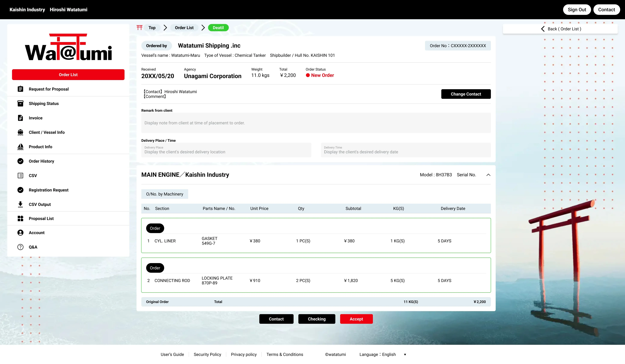The image size is (625, 364).
Task: Open the Language English dropdown
Action: [x=405, y=354]
